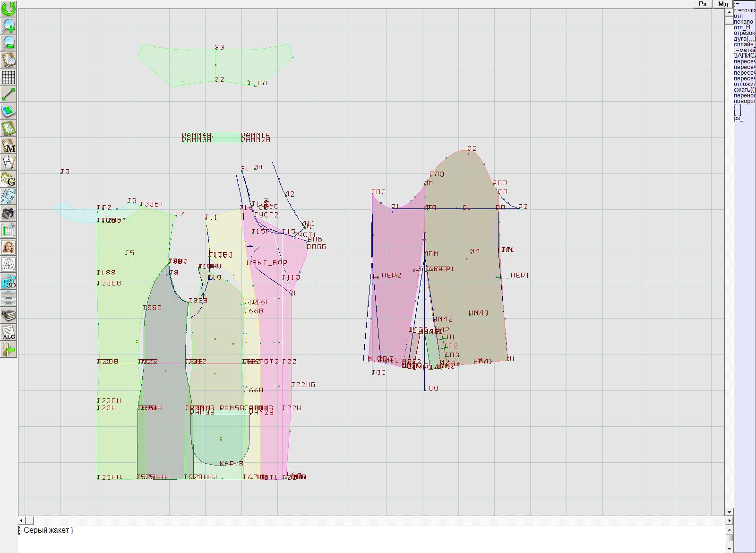Open the ALG algorithm document
Image resolution: width=756 pixels, height=553 pixels.
pos(9,332)
